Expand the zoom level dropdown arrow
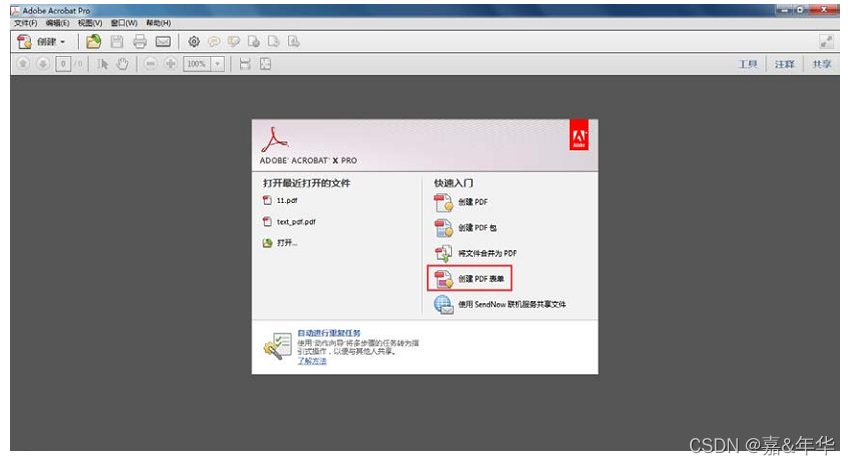851x465 pixels. point(218,64)
